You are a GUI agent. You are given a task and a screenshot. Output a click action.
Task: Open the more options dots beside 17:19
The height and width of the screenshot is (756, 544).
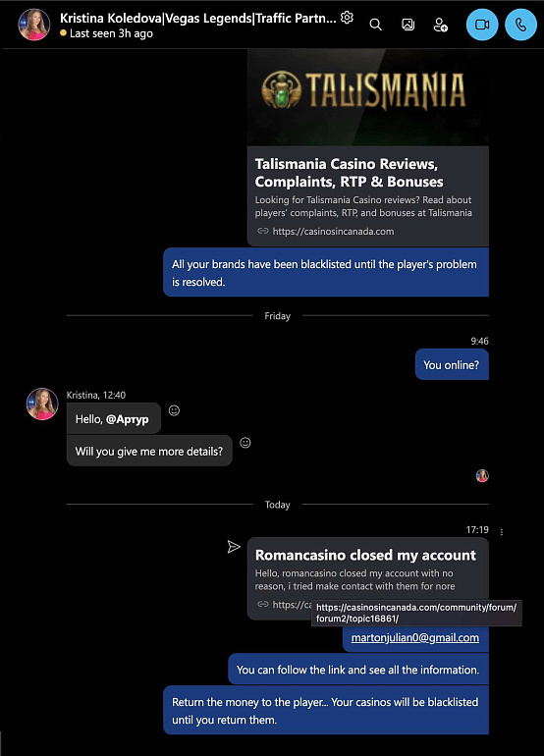pos(502,532)
